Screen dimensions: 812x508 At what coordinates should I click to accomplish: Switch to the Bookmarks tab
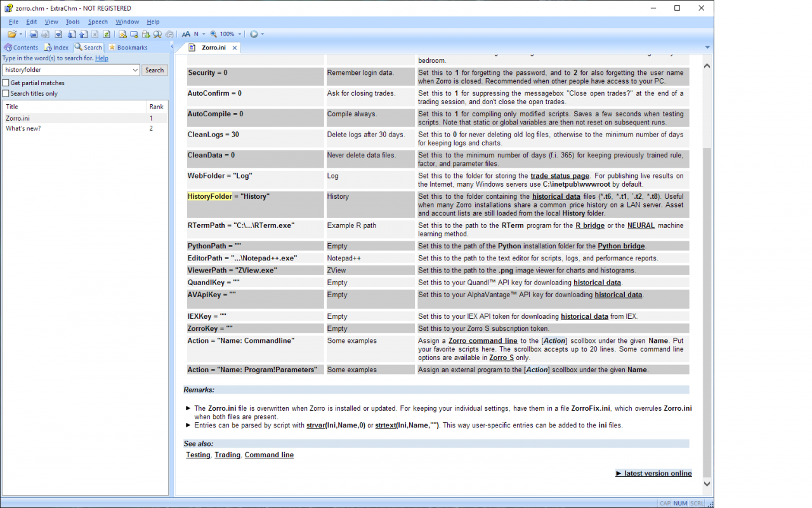128,48
